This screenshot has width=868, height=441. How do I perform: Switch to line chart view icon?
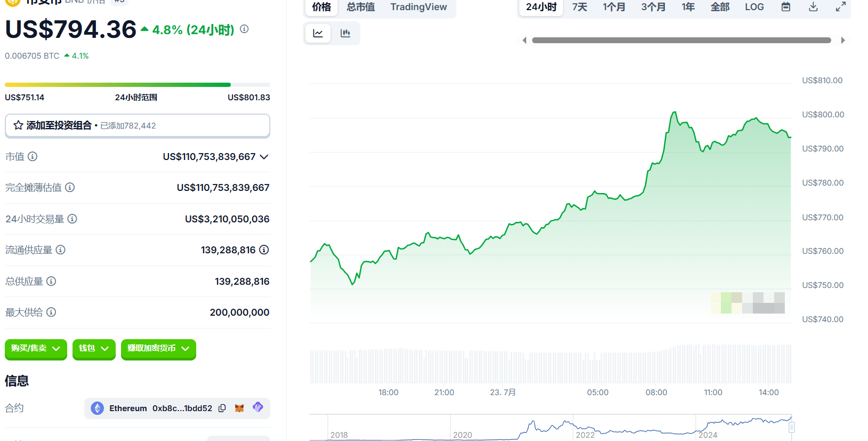318,34
